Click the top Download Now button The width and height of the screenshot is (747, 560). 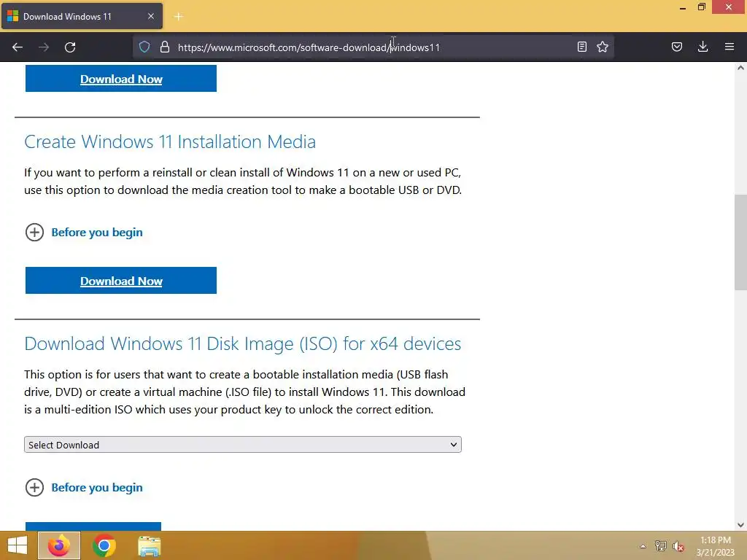(121, 79)
